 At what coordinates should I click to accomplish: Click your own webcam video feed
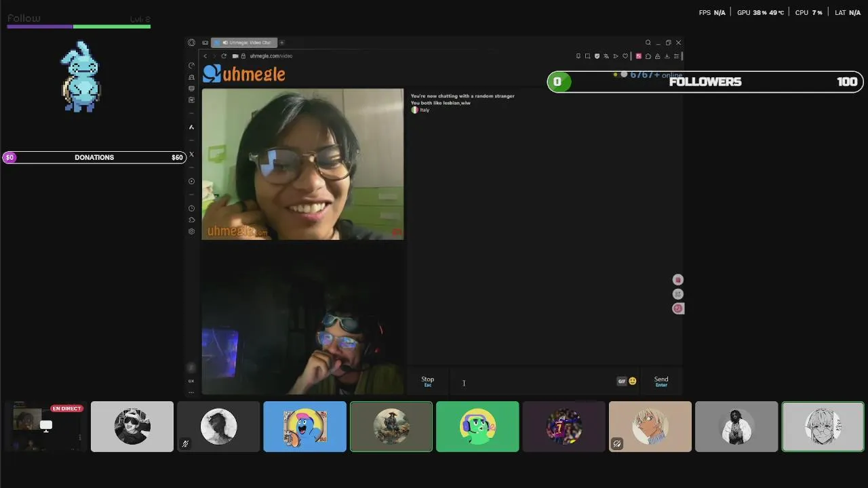[x=302, y=319]
